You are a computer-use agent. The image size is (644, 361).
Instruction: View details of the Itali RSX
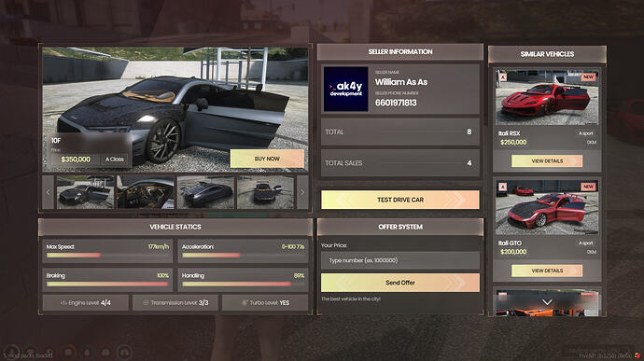tap(547, 161)
